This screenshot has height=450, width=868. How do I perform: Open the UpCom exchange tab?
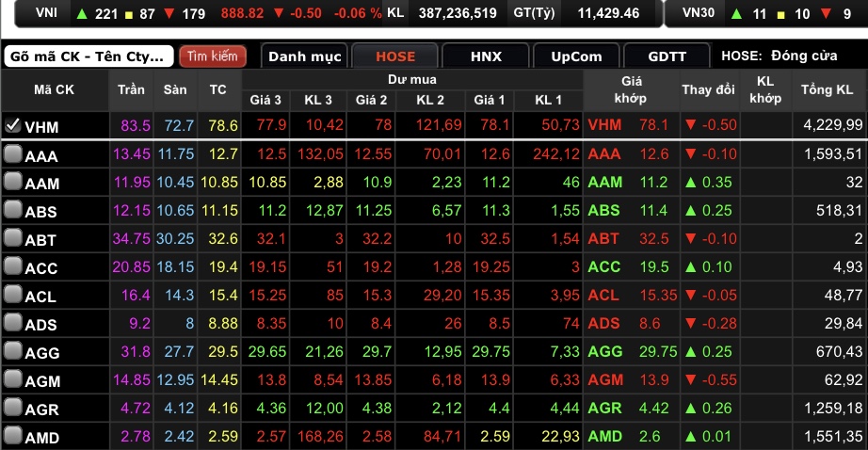(x=576, y=56)
